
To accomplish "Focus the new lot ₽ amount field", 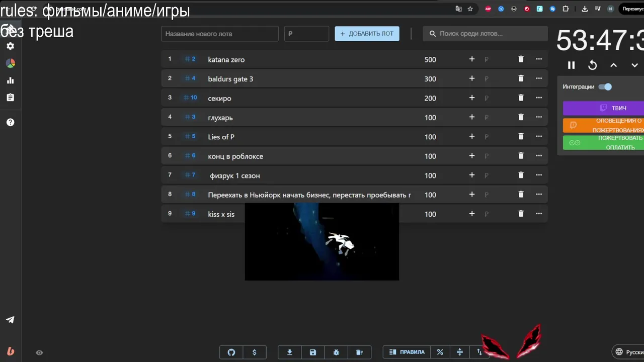I will pos(306,34).
